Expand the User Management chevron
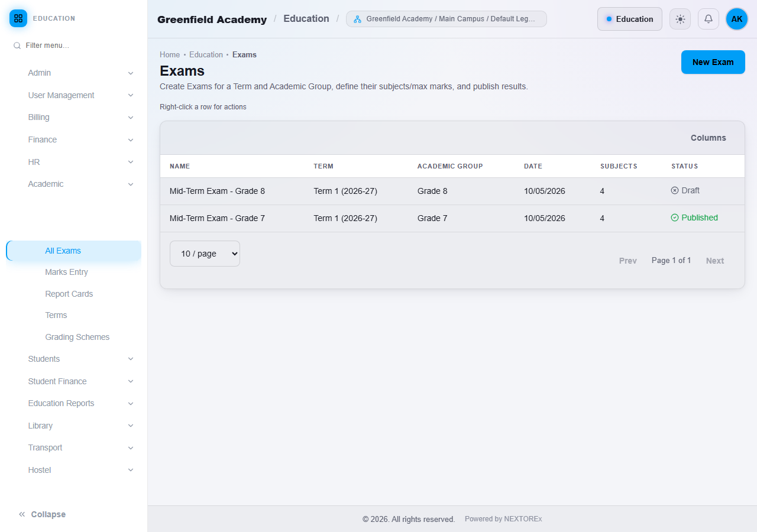This screenshot has height=532, width=757. click(131, 95)
